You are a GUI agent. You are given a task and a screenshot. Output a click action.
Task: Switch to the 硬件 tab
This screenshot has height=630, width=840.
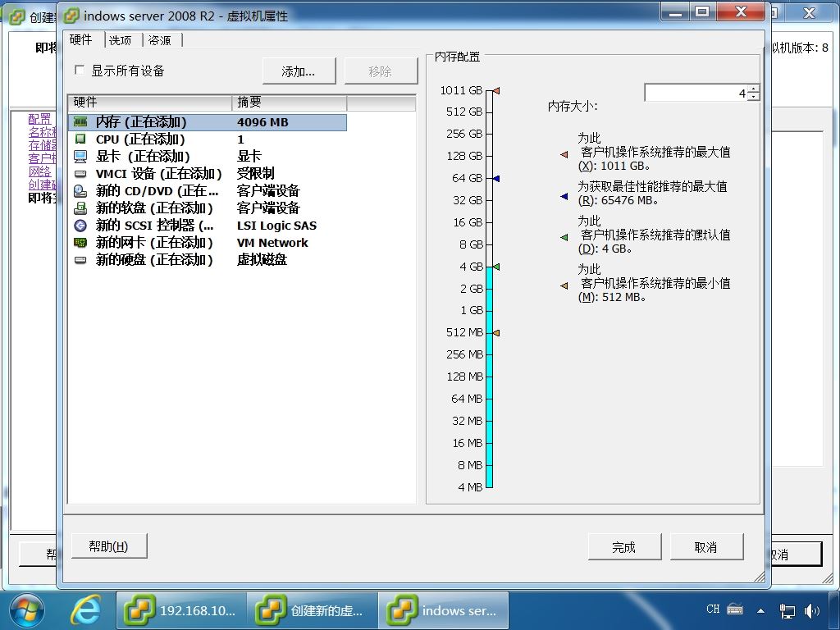[x=81, y=39]
